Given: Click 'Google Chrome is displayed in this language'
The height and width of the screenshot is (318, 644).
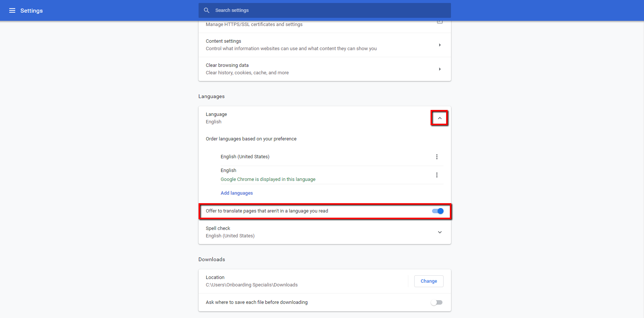Looking at the screenshot, I should 268,179.
